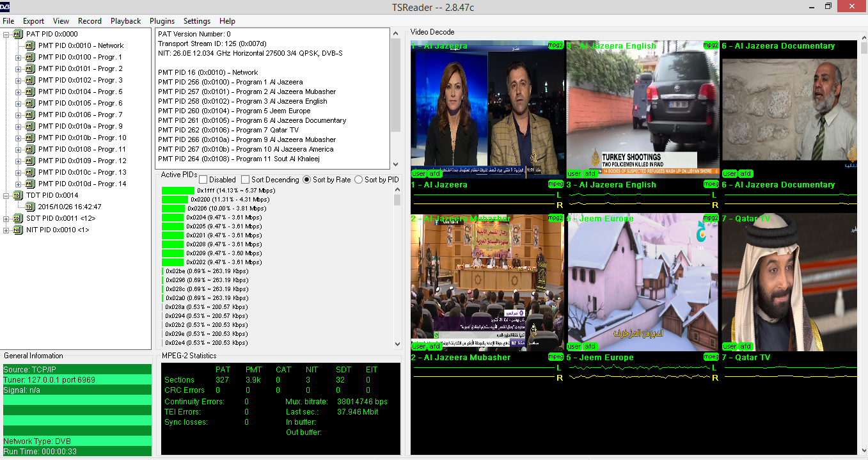
Task: Click PMT icon for Progr. 10
Action: click(29, 138)
